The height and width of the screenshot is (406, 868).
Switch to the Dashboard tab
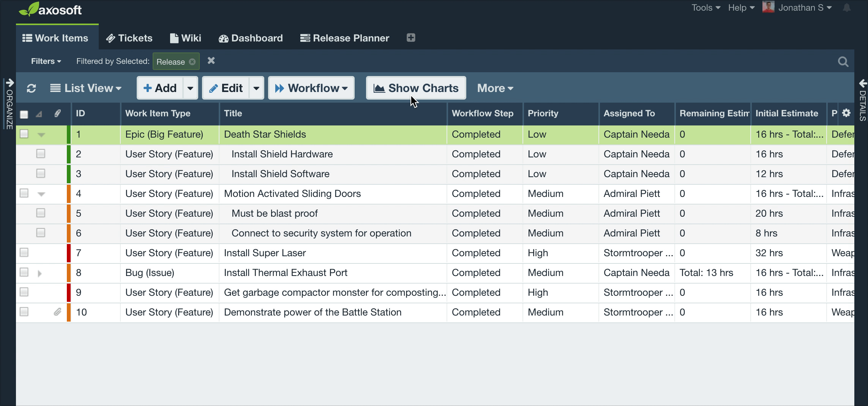coord(251,38)
